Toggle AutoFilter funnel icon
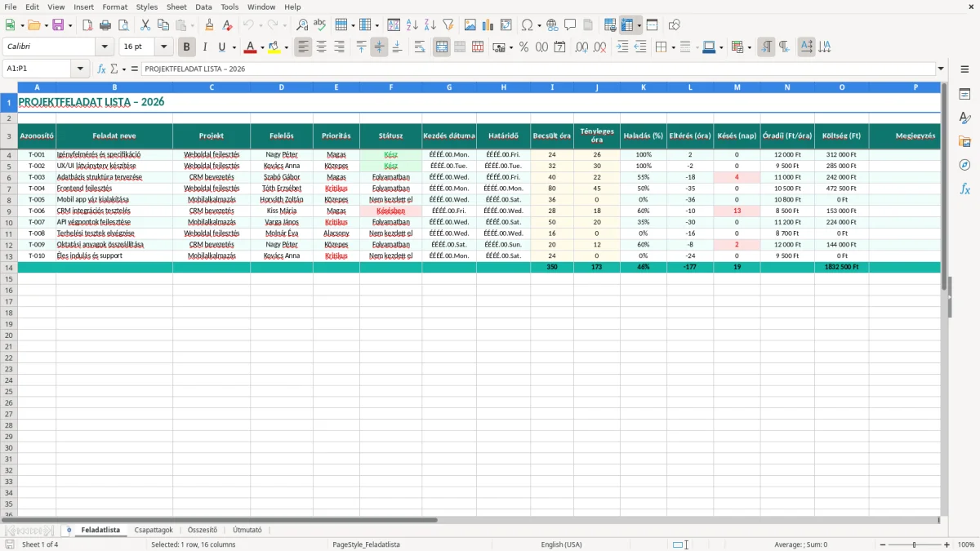Screen dimensions: 980x551 click(448, 25)
